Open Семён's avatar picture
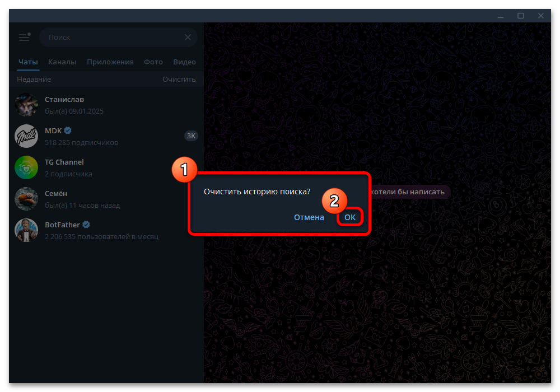Screen dimensions: 560x392 pos(26,199)
